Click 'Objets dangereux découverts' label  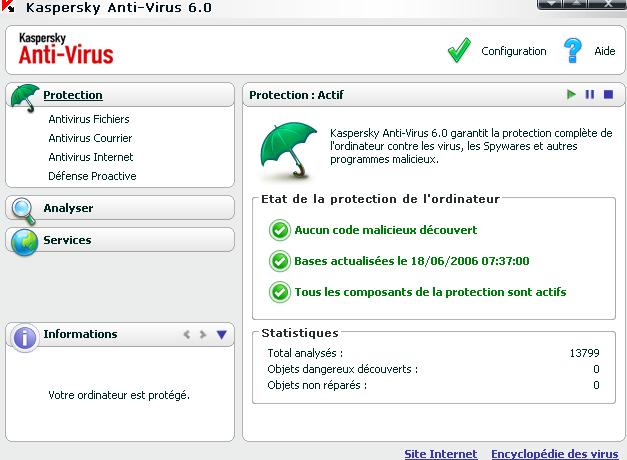[x=343, y=369]
